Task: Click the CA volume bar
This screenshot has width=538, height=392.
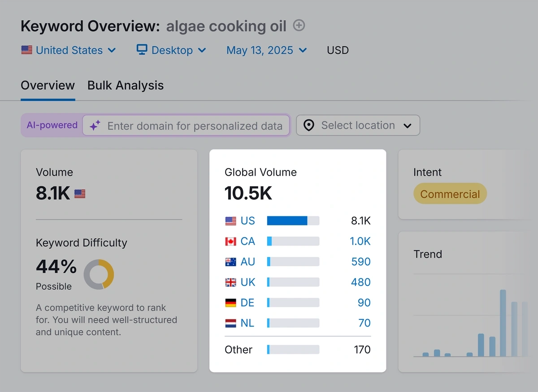Action: point(293,241)
